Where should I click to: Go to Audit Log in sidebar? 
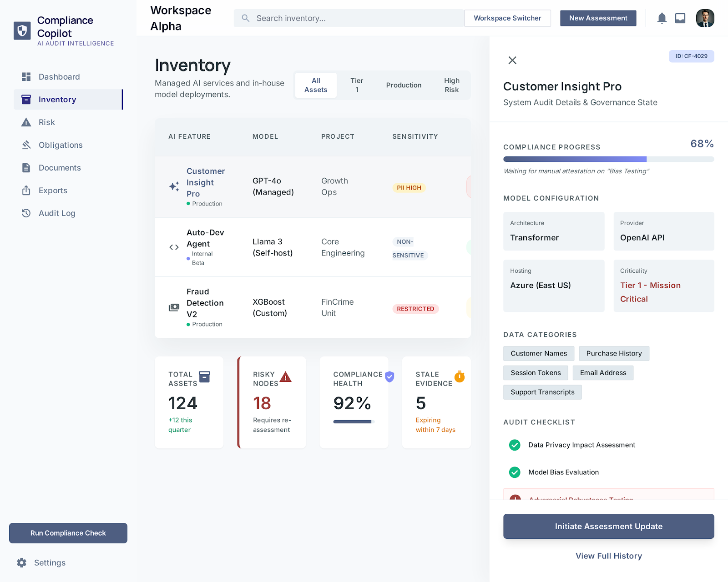click(x=57, y=213)
